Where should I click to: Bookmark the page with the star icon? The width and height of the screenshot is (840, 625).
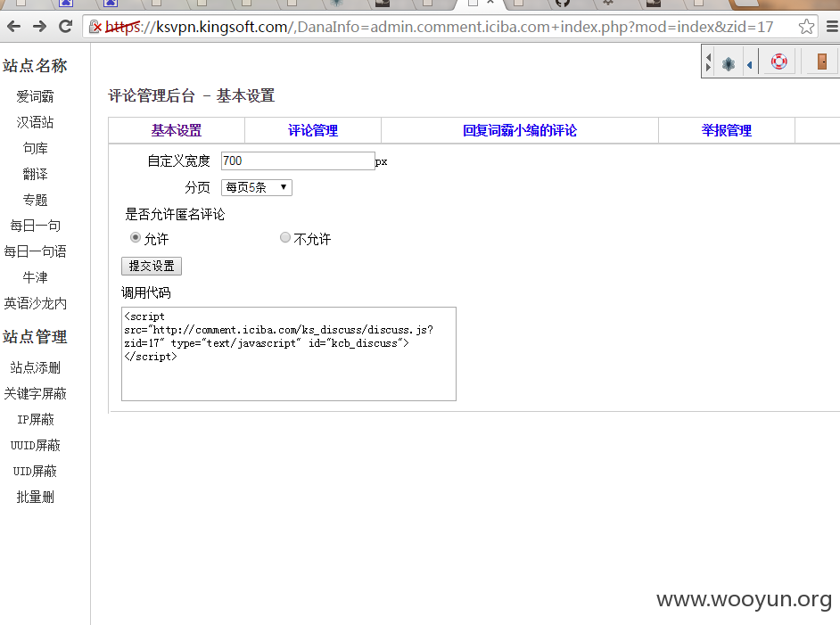coord(806,26)
